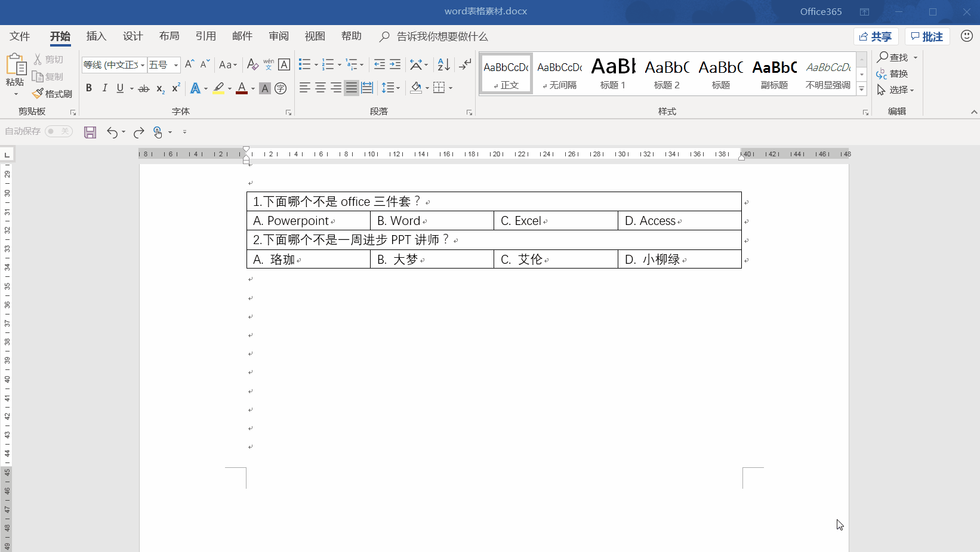980x552 pixels.
Task: Click the 共享 (Share) button
Action: (876, 36)
